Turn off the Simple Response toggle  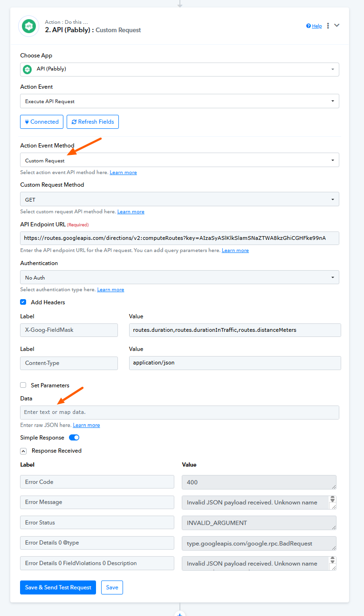tap(74, 438)
